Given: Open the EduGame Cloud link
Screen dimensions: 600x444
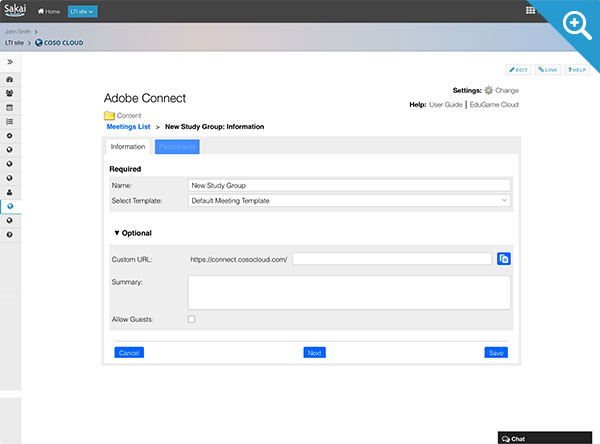Looking at the screenshot, I should 494,104.
